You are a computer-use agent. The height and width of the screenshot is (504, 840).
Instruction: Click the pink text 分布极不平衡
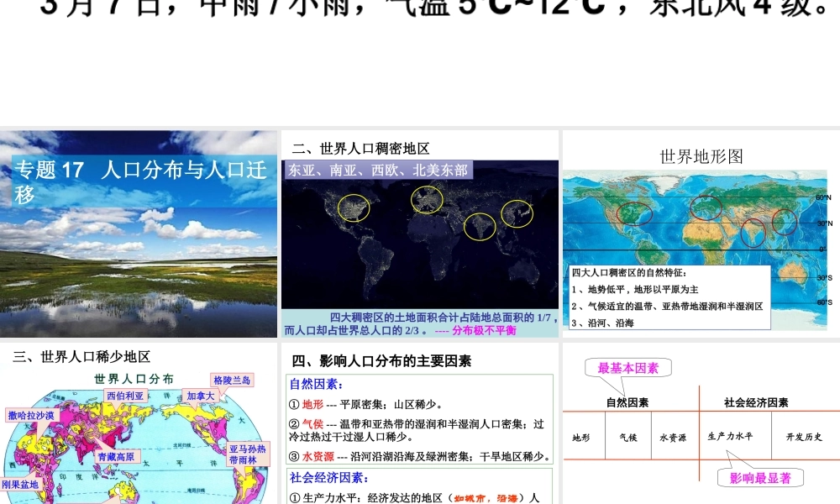coord(484,330)
